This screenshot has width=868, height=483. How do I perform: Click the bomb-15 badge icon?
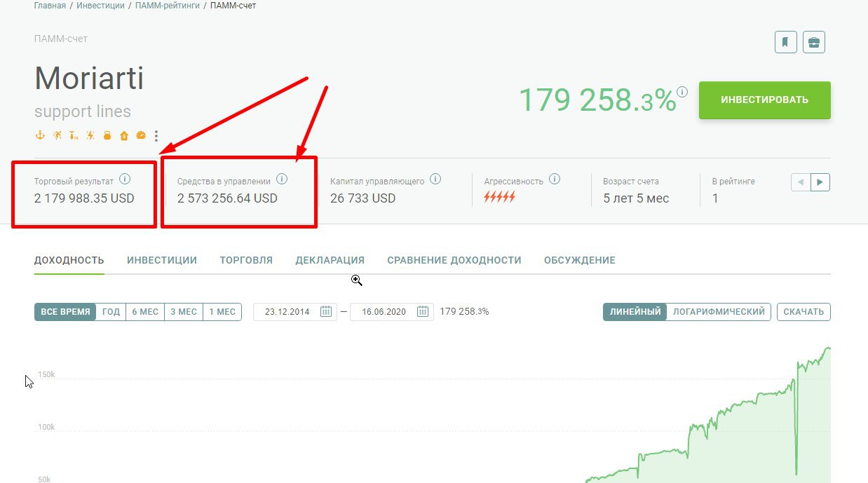74,135
